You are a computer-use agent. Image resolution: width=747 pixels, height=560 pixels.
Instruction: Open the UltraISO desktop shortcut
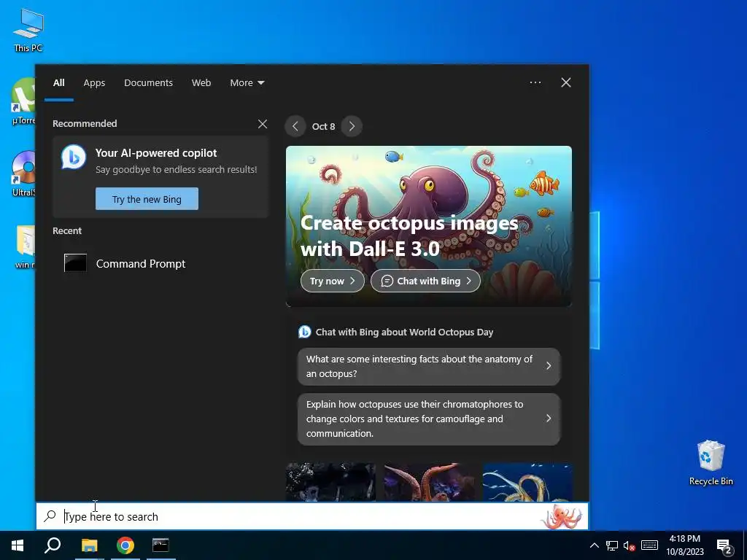23,174
